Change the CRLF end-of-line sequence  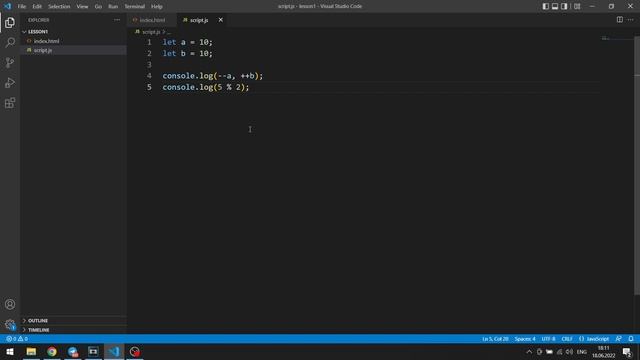(567, 339)
